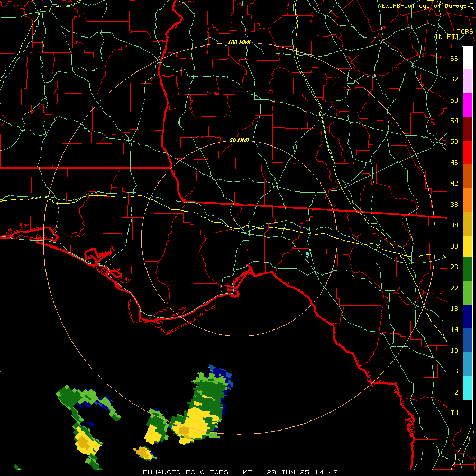Screen dimensions: 476x476
Task: Click the 50 NMI range ring label
Action: [x=239, y=140]
